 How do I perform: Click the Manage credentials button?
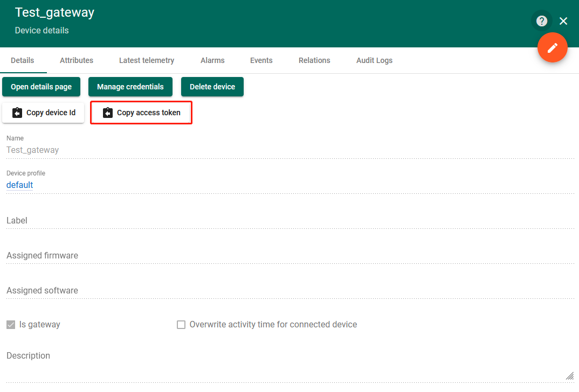pyautogui.click(x=130, y=87)
